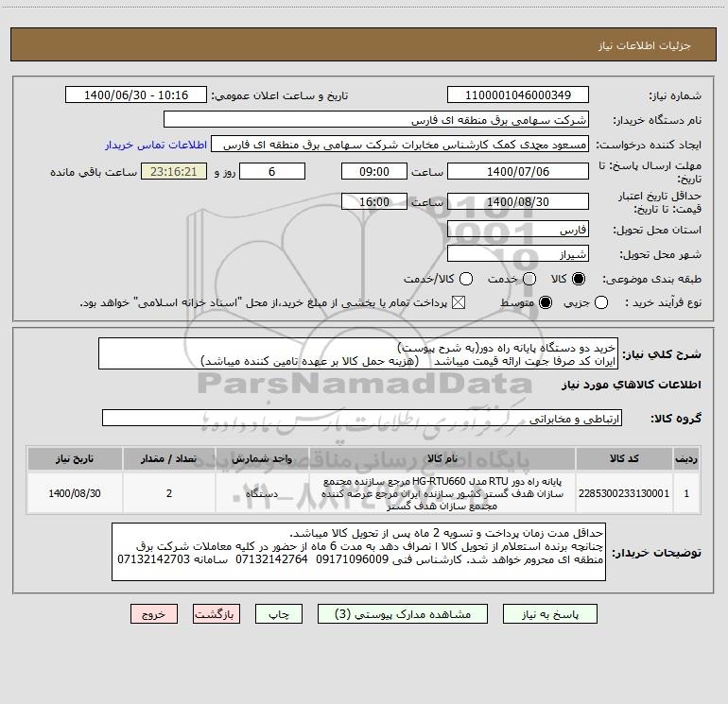This screenshot has width=728, height=704.
Task: Click the general need description text box
Action: point(358,353)
